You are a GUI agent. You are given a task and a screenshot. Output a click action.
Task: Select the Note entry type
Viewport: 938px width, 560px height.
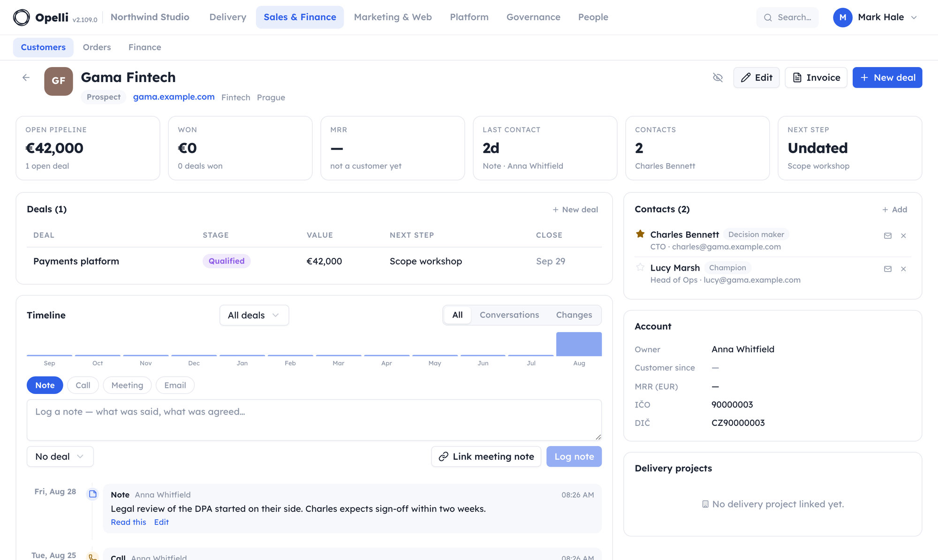(45, 386)
